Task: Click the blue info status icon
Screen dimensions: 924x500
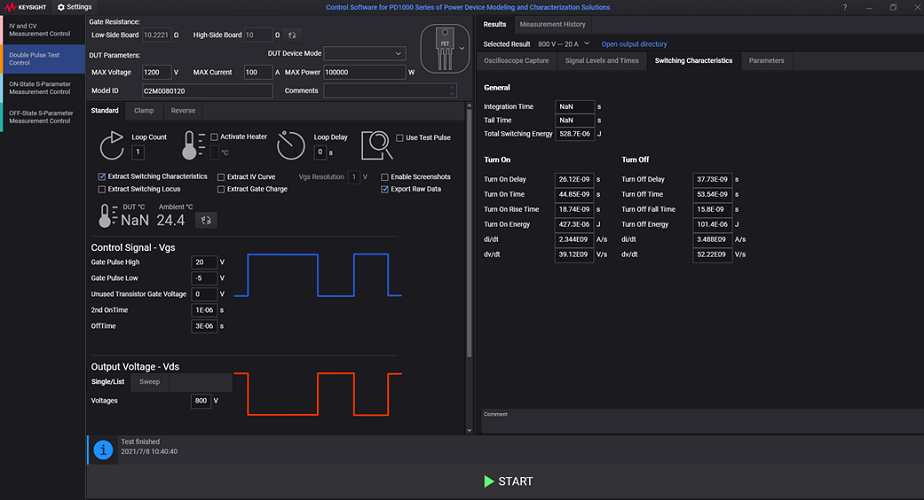Action: [102, 451]
